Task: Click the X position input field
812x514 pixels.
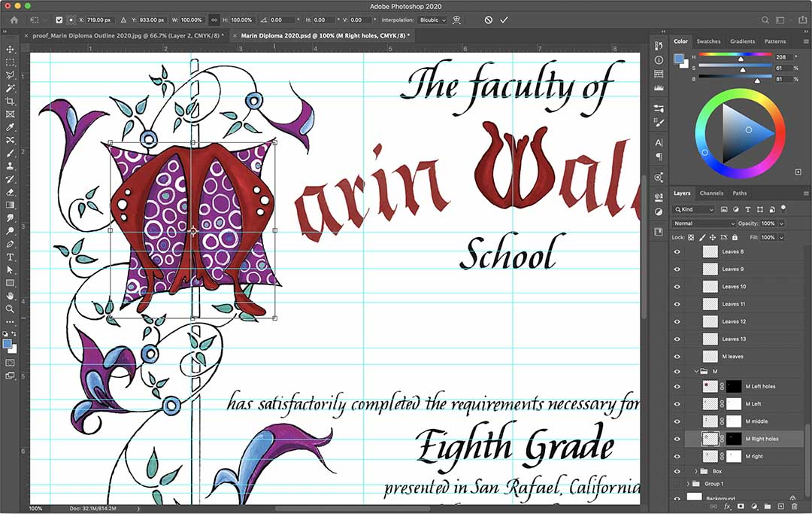Action: 99,20
